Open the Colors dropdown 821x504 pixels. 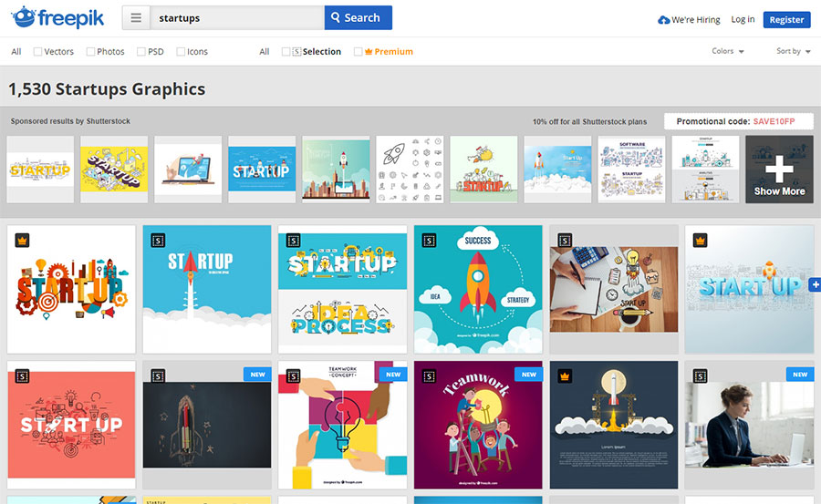coord(728,51)
